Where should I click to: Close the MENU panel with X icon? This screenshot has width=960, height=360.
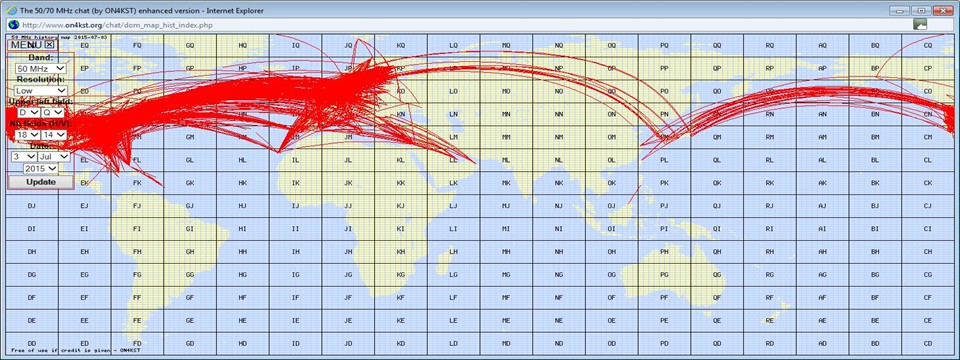pos(50,45)
